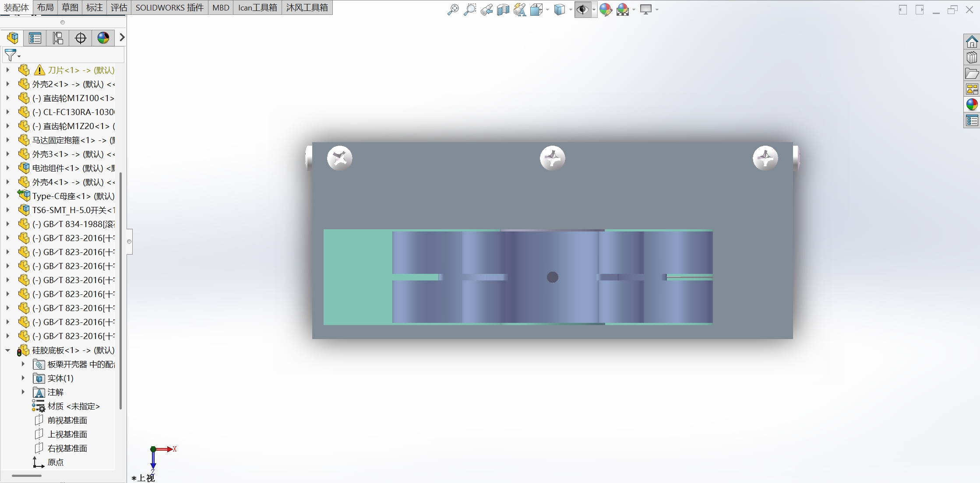This screenshot has height=483, width=980.
Task: Open the Edit Appearance tool
Action: pyautogui.click(x=606, y=10)
